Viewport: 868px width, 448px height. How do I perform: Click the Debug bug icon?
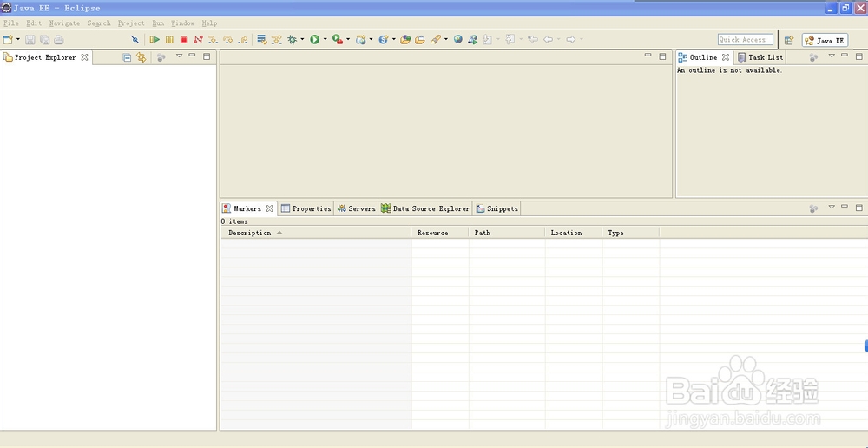click(293, 39)
